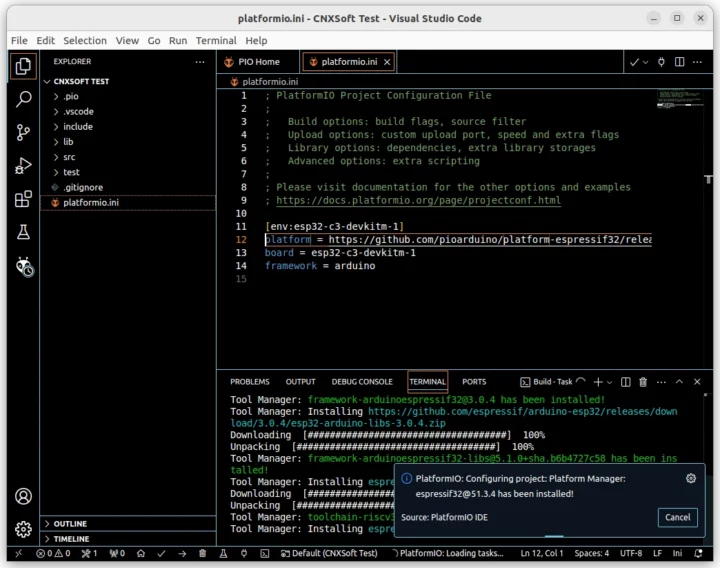Open the Search view in activity bar
This screenshot has width=720, height=568.
click(23, 99)
